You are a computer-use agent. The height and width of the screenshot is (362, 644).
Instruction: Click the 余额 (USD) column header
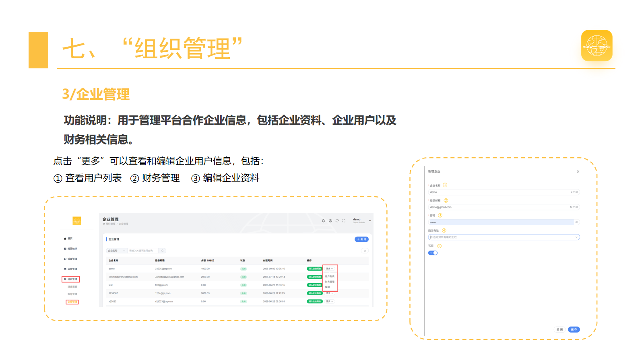click(208, 261)
